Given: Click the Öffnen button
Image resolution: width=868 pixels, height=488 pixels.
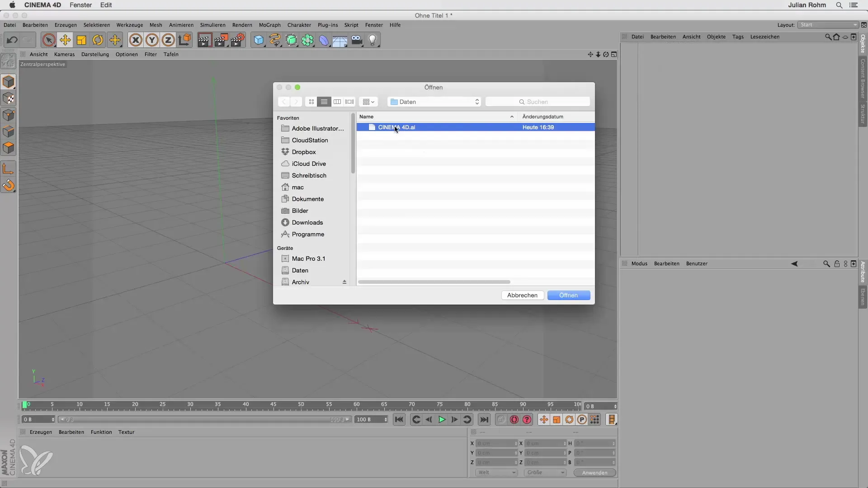Looking at the screenshot, I should (x=569, y=295).
